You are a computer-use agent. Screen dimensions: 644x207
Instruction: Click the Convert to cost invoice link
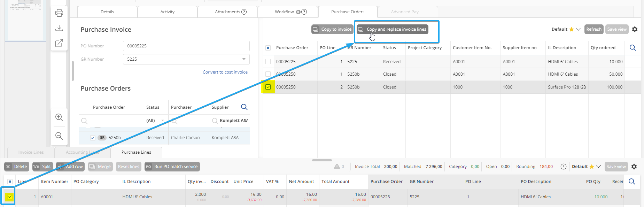click(x=225, y=72)
